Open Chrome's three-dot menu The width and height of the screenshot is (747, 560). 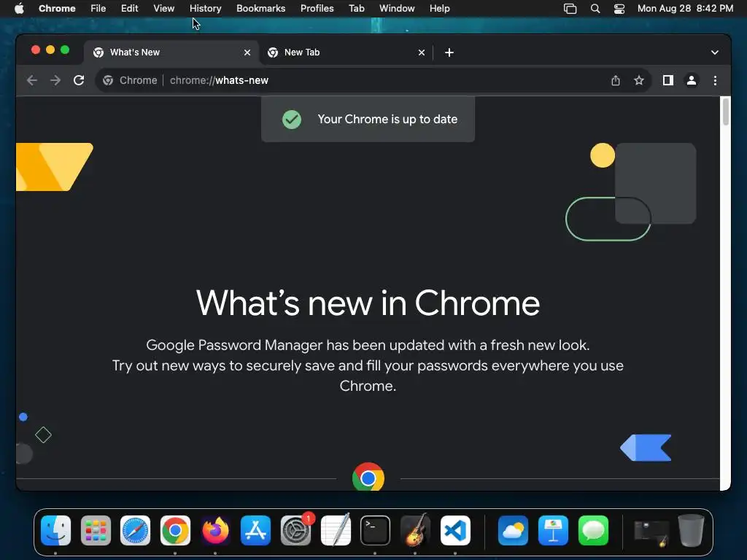click(x=715, y=80)
